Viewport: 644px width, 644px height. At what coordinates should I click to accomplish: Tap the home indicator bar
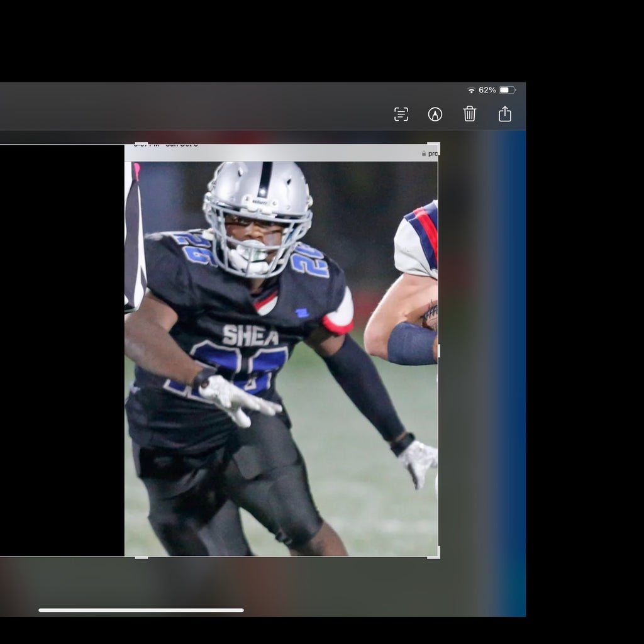[142, 610]
